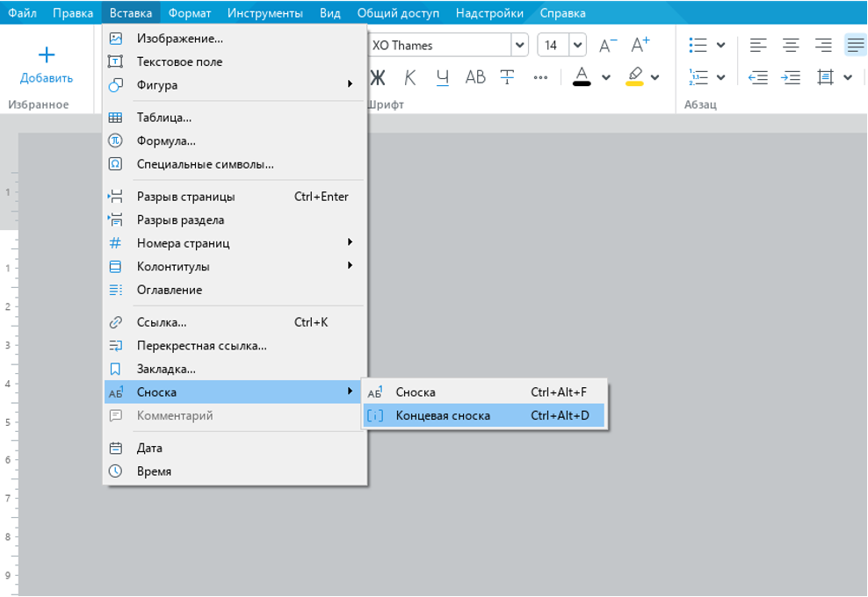The width and height of the screenshot is (868, 597).
Task: Choose Формула... menu entry
Action: pyautogui.click(x=235, y=141)
